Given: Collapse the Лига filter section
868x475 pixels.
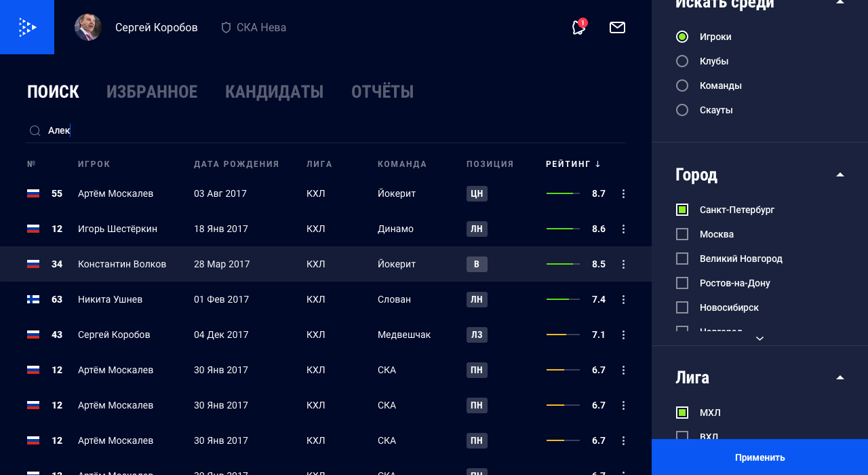Looking at the screenshot, I should (x=840, y=378).
